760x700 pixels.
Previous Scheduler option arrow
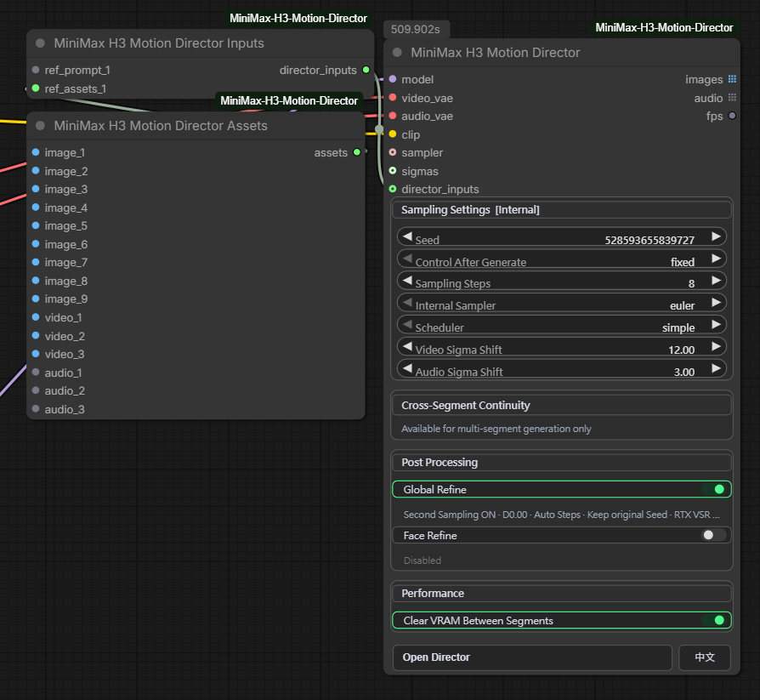point(407,325)
